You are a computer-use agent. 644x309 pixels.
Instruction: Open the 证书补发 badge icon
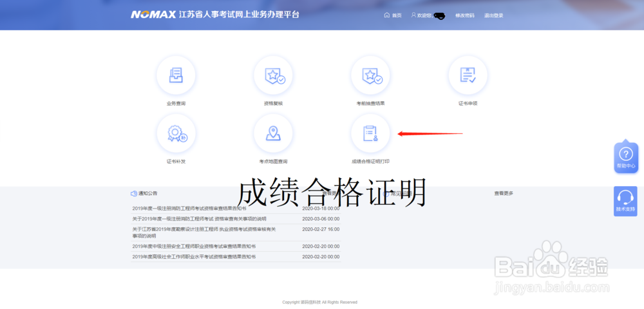[x=176, y=134]
